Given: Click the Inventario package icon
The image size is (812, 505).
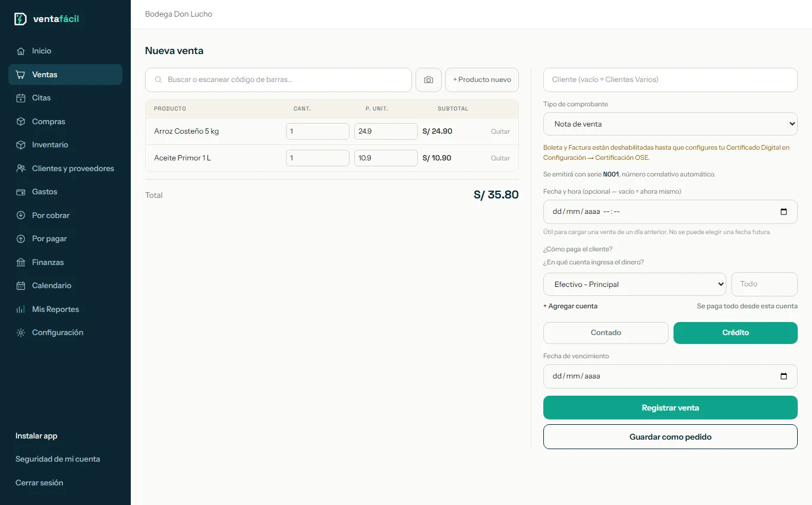Looking at the screenshot, I should (21, 145).
